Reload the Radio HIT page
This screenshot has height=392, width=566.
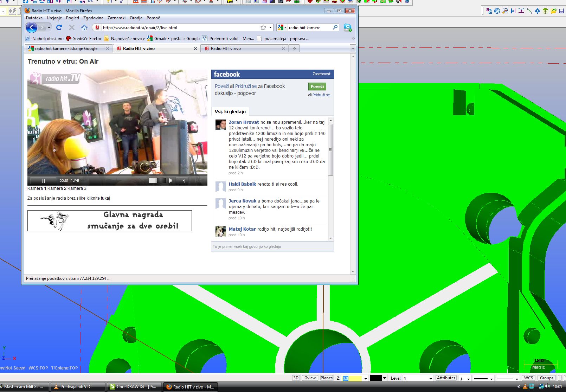click(59, 27)
